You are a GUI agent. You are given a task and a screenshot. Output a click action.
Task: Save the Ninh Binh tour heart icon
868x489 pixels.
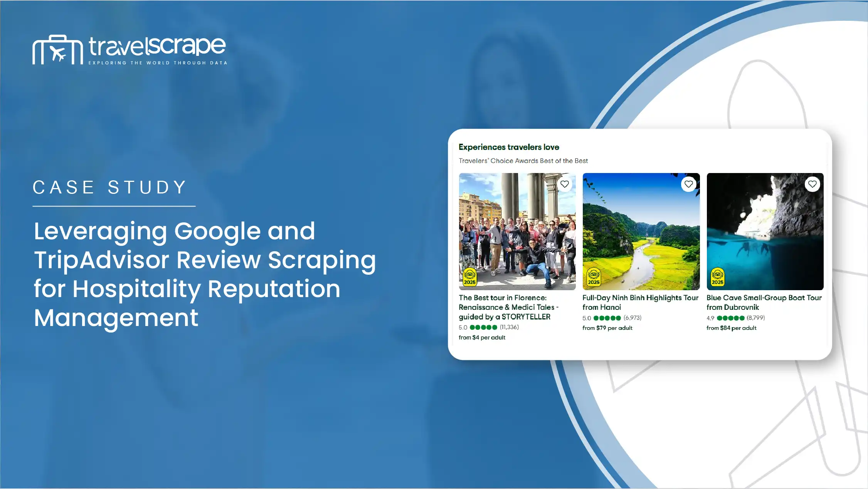click(x=688, y=184)
